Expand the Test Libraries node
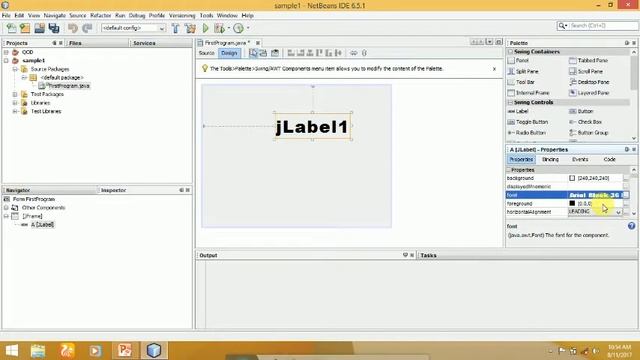 click(x=15, y=111)
